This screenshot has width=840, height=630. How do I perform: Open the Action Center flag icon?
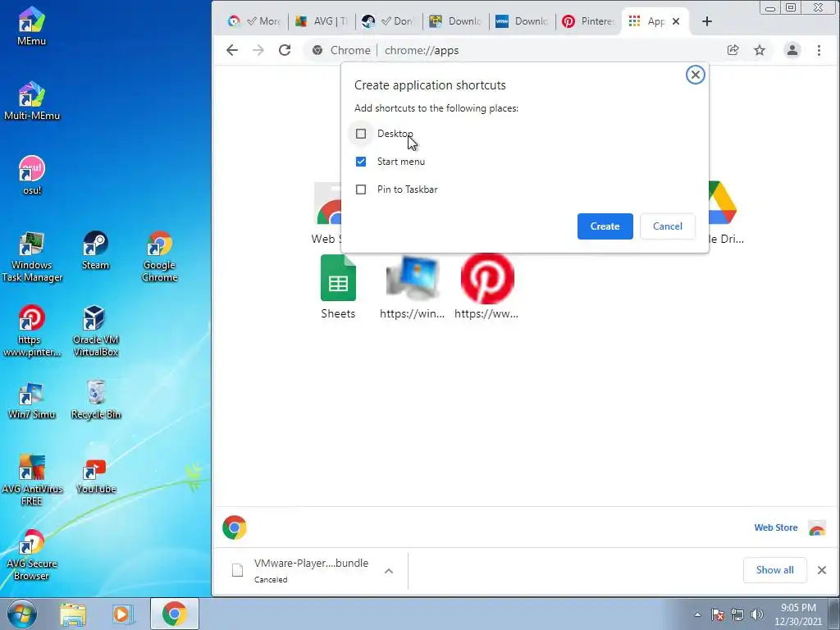[717, 614]
